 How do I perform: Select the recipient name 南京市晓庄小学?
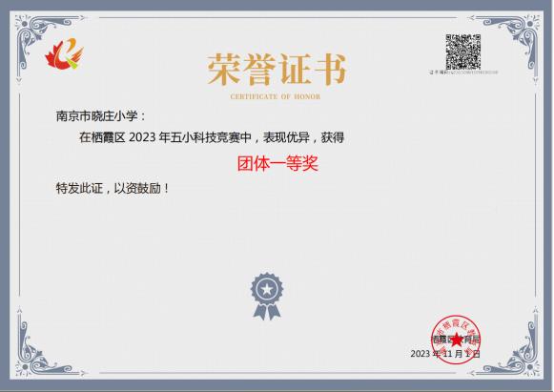tap(97, 116)
